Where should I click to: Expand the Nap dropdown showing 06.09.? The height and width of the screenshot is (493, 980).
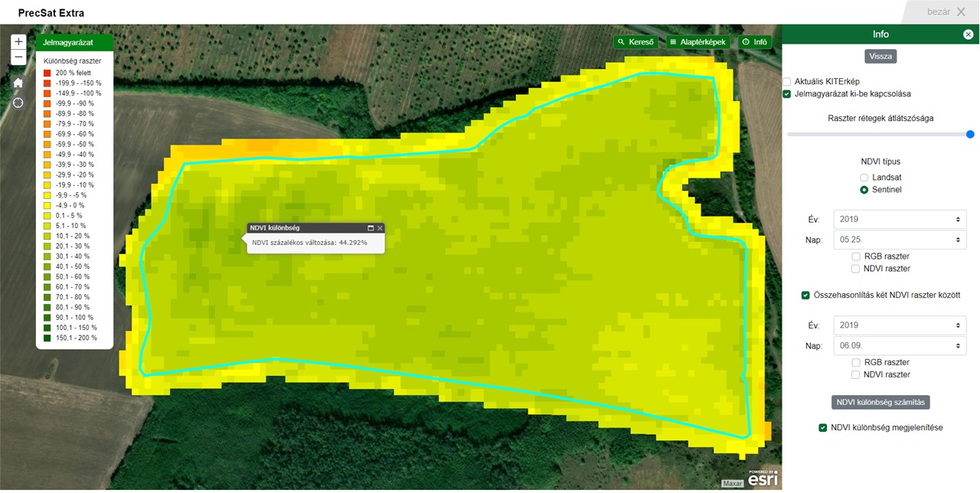click(x=900, y=345)
